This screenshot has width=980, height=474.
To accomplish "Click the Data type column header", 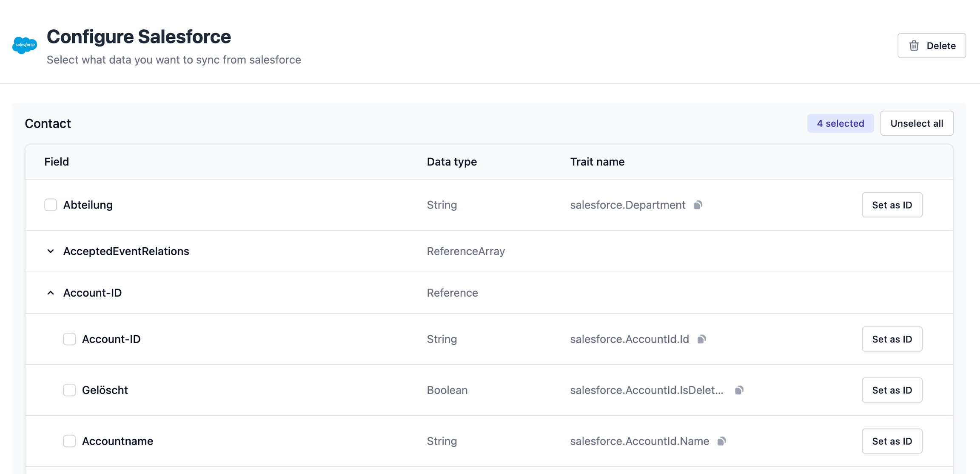I will [x=451, y=162].
